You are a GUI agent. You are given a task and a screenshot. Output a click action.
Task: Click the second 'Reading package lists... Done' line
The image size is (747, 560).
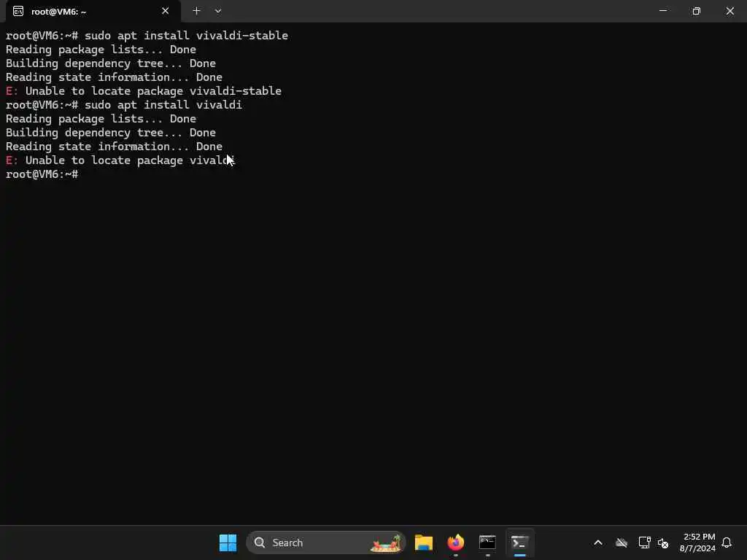pos(101,119)
